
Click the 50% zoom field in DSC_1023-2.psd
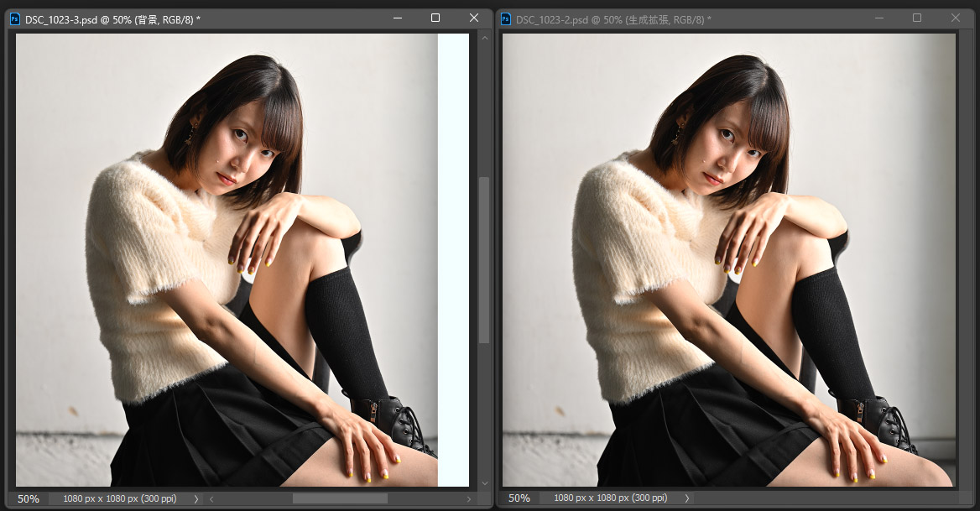(519, 498)
